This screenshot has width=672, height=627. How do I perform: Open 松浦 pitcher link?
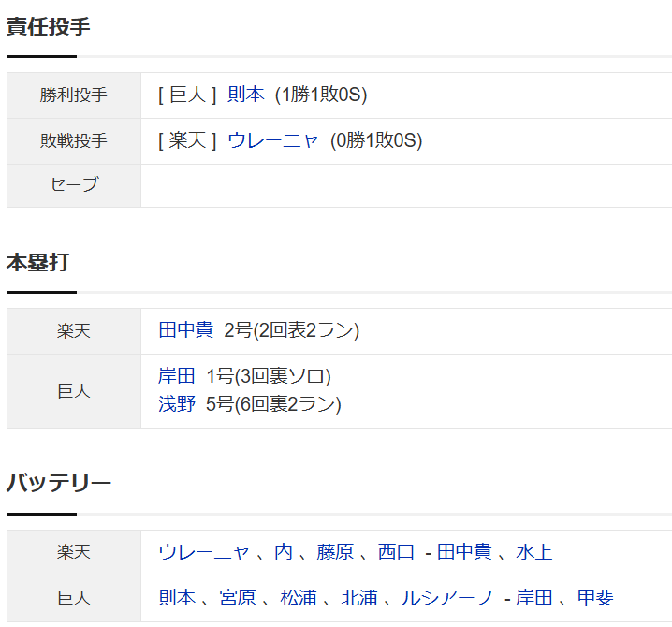299,597
